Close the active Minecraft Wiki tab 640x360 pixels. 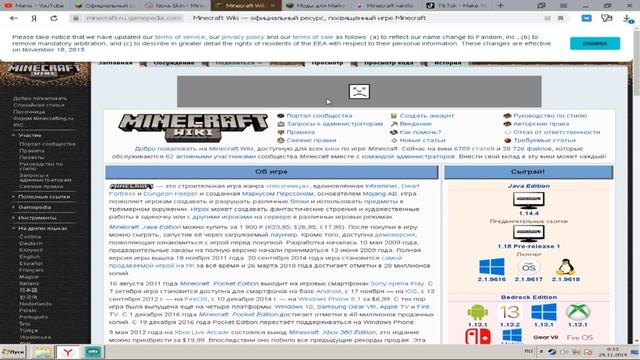pos(273,6)
